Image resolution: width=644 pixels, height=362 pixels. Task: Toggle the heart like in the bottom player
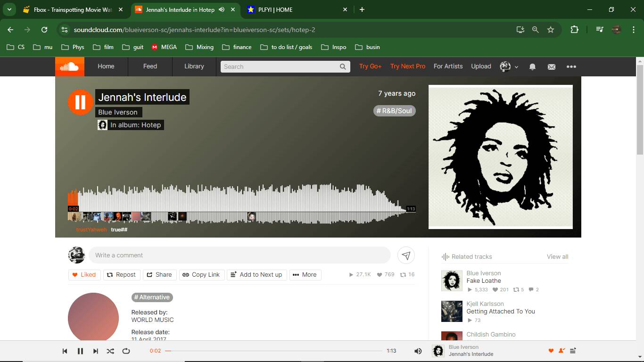point(551,351)
